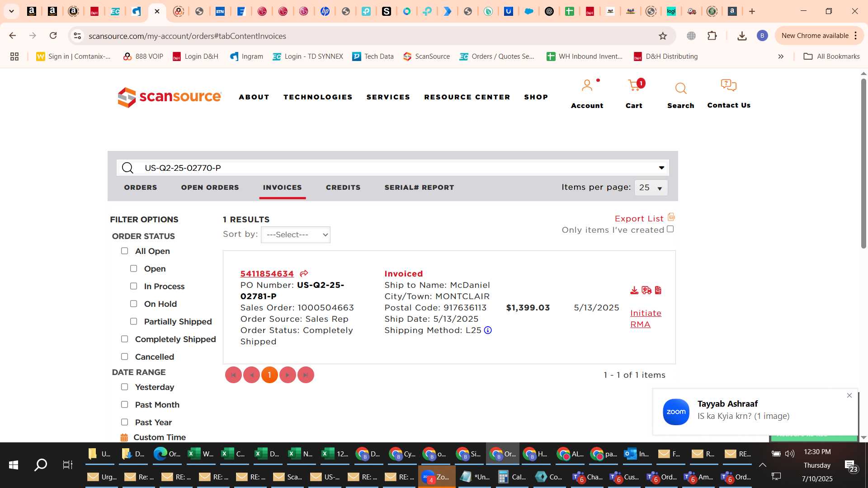Open shipment tracking truck icon for the invoice

(x=646, y=290)
